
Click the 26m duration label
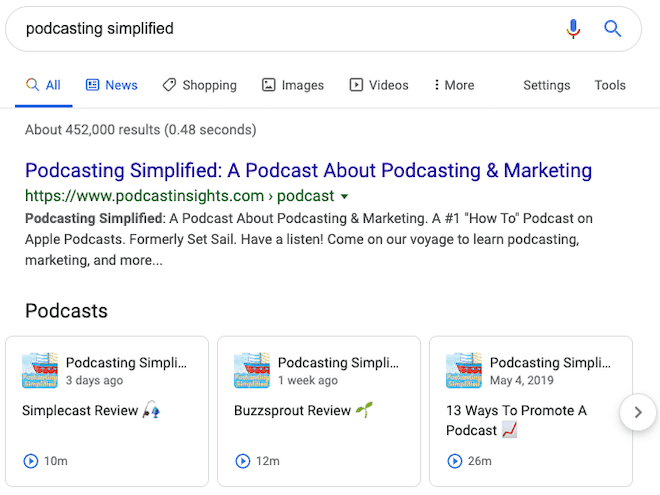point(480,461)
